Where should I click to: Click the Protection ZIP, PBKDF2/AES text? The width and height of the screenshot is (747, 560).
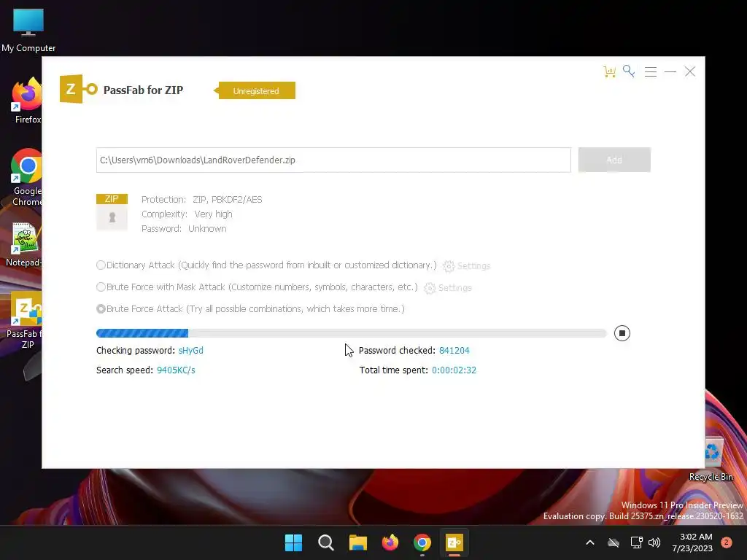coord(201,200)
